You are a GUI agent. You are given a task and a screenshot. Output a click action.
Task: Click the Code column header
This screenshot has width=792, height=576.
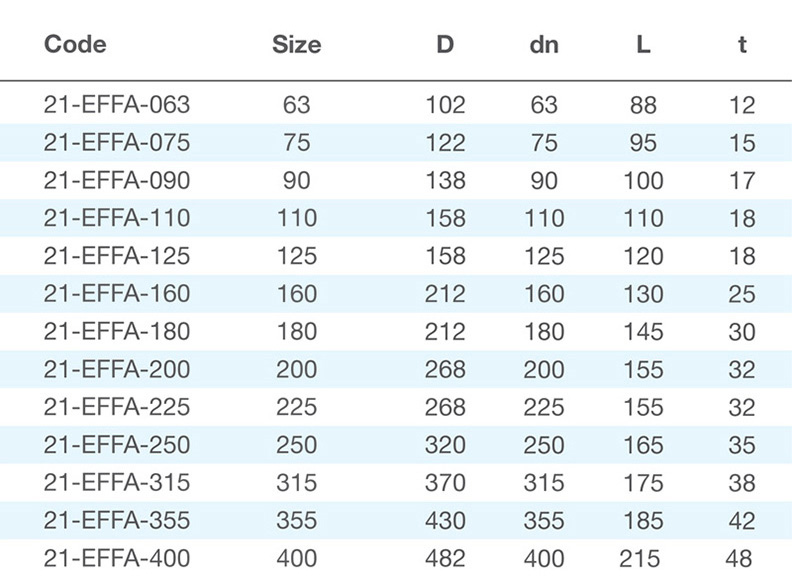click(75, 45)
